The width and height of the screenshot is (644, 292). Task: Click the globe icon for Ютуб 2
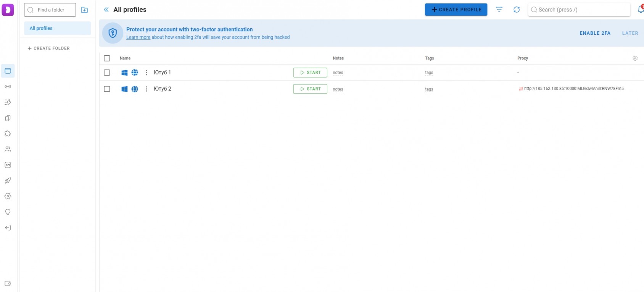coord(135,89)
